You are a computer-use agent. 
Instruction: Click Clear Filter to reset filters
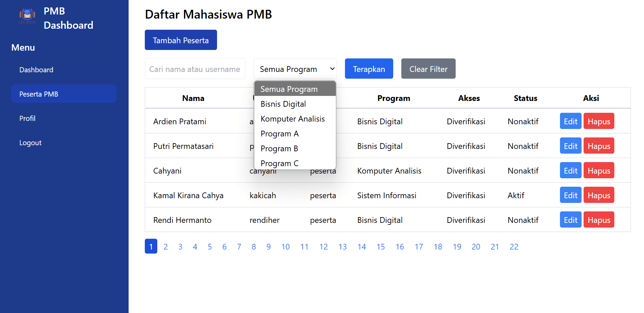point(428,69)
